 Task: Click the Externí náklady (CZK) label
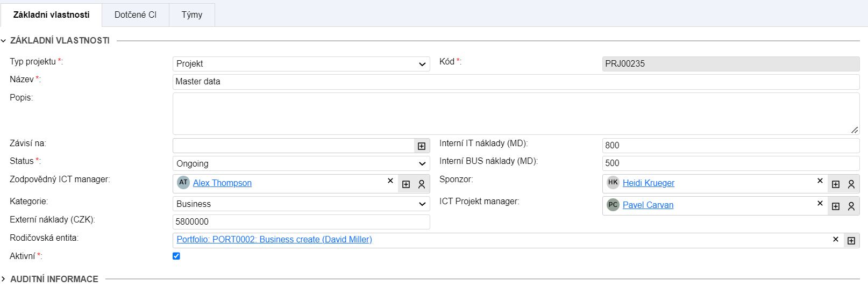point(52,220)
